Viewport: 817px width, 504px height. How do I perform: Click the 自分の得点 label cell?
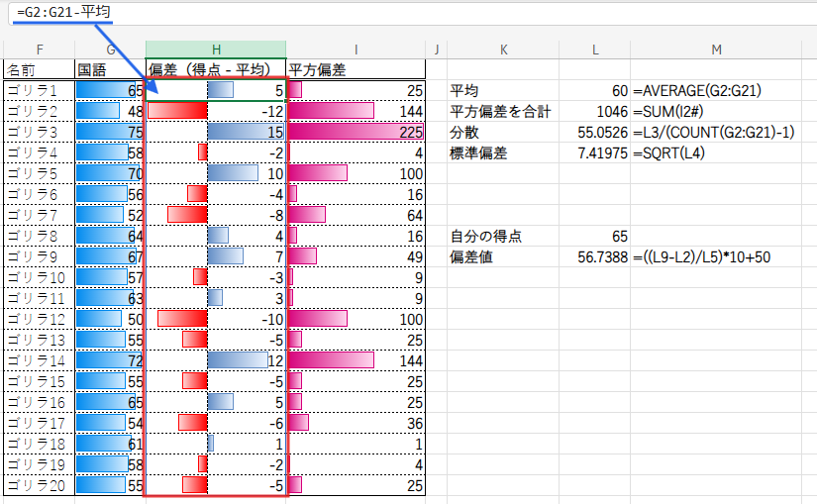pyautogui.click(x=503, y=236)
